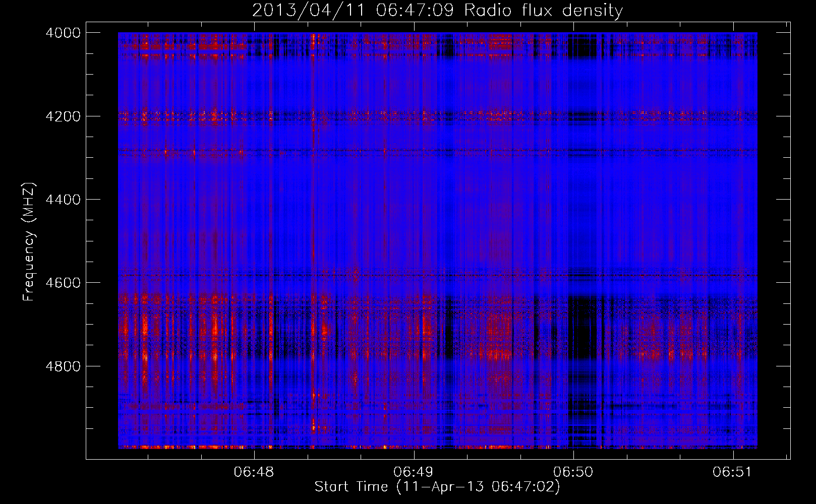Screen dimensions: 816x504
Task: Click the 06:50 time tick label
Action: (573, 472)
